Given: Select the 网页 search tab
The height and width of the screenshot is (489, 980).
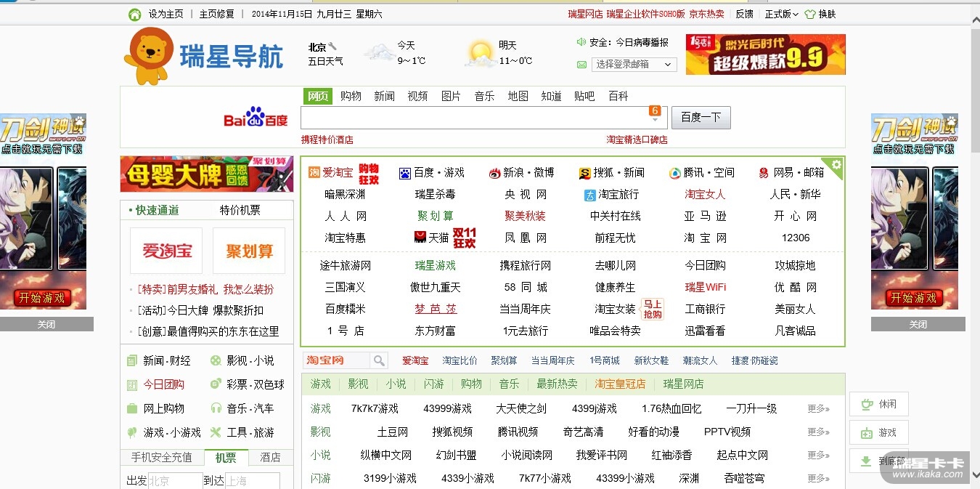Looking at the screenshot, I should tap(318, 96).
